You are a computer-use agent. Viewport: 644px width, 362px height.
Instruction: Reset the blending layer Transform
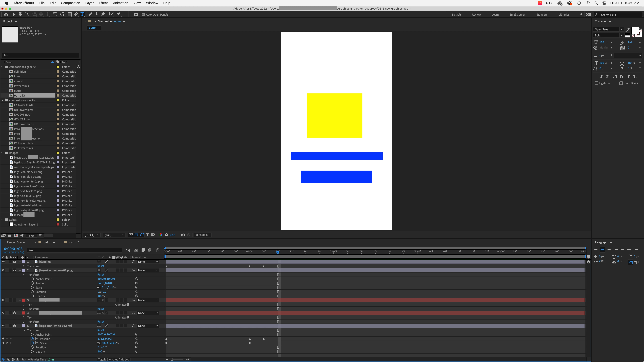coord(100,266)
